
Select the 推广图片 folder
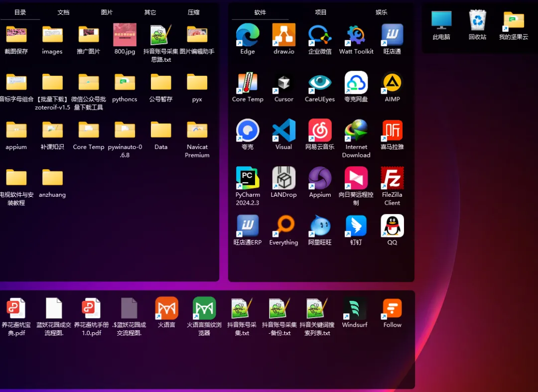pos(89,35)
